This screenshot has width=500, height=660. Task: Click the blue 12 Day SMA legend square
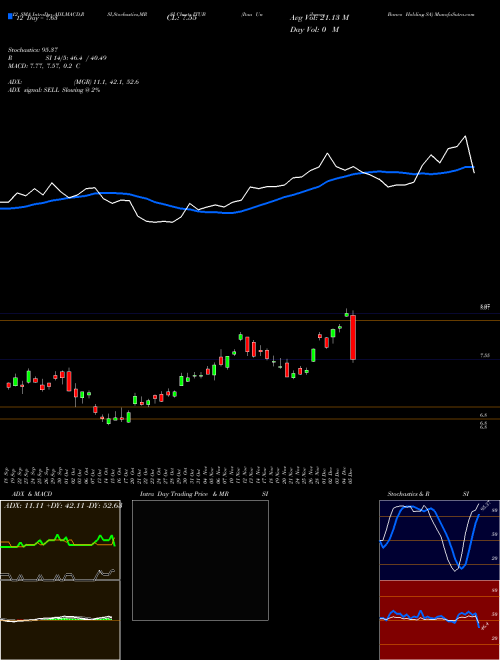coord(10,17)
